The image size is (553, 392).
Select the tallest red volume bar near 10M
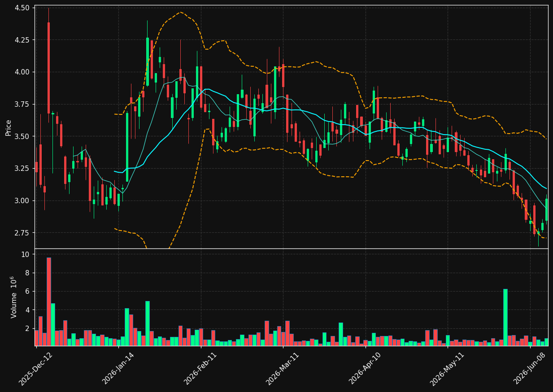(x=48, y=302)
